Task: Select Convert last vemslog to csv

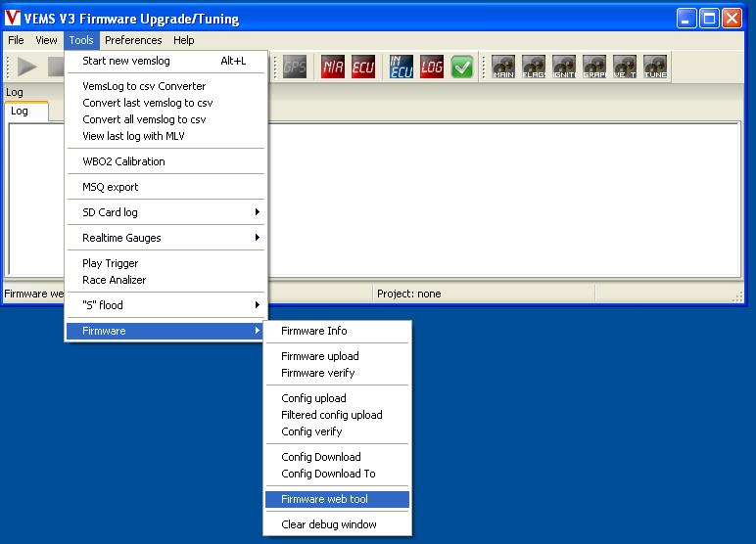Action: point(165,103)
